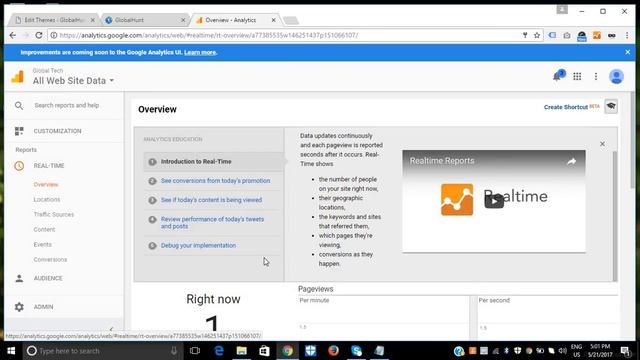Click the taskbar clock showing 5:01 PM
The image size is (640, 360).
tap(600, 351)
